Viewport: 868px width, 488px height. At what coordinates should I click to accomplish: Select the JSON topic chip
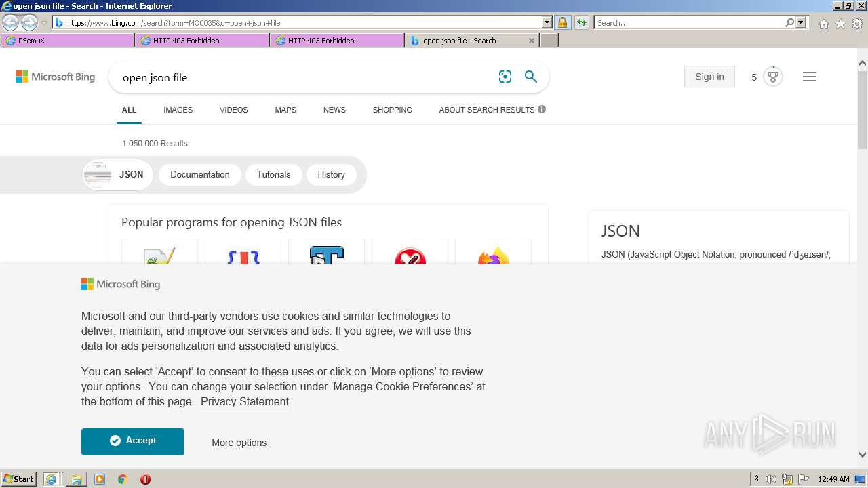pos(118,175)
